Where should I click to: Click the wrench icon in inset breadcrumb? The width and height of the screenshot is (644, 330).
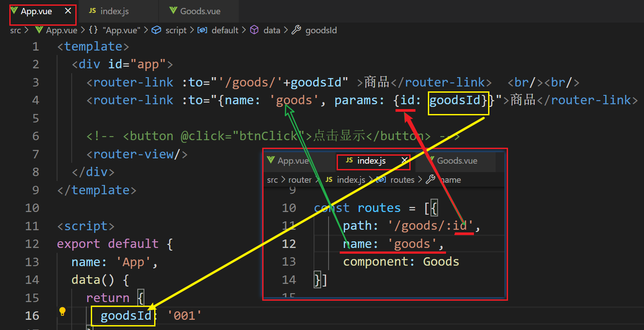[430, 180]
